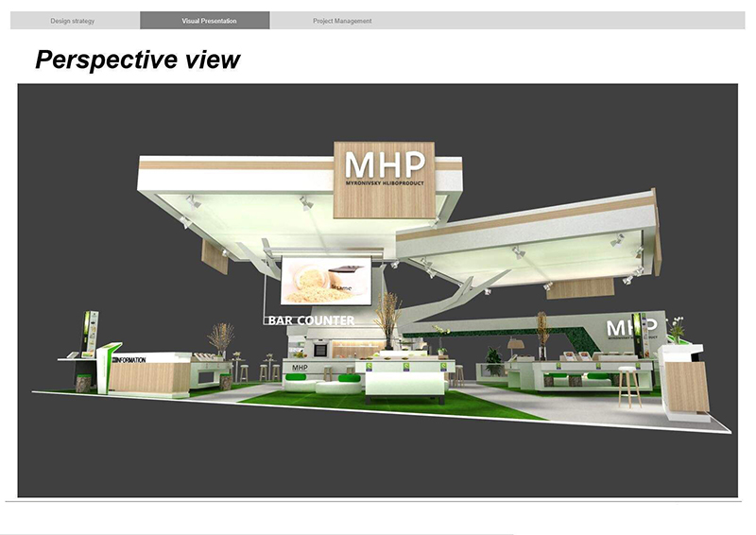Click the BAR COUNTER label
The height and width of the screenshot is (535, 756).
(312, 321)
